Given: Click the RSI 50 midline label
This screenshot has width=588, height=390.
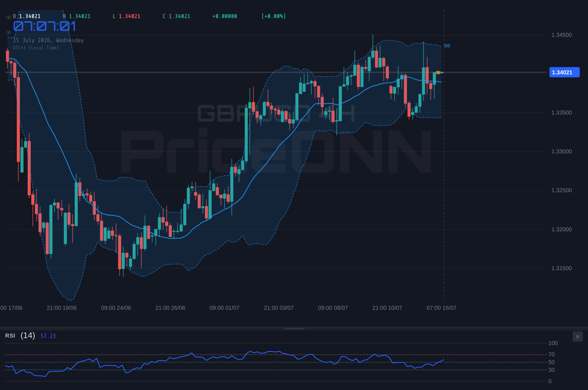Looking at the screenshot, I should 551,362.
